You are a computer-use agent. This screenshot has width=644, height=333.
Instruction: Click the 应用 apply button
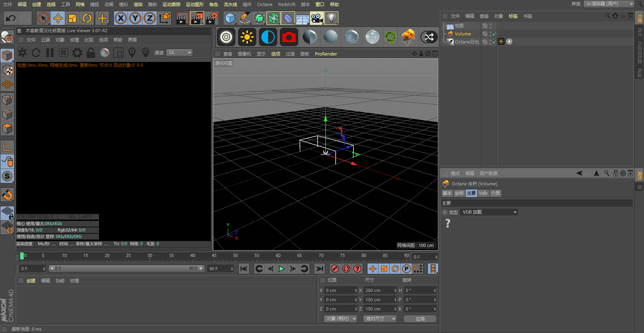[420, 319]
